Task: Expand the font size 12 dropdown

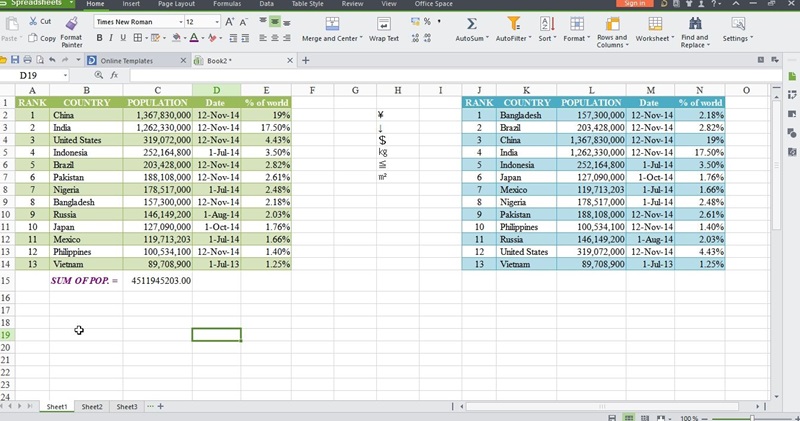Action: [x=216, y=21]
